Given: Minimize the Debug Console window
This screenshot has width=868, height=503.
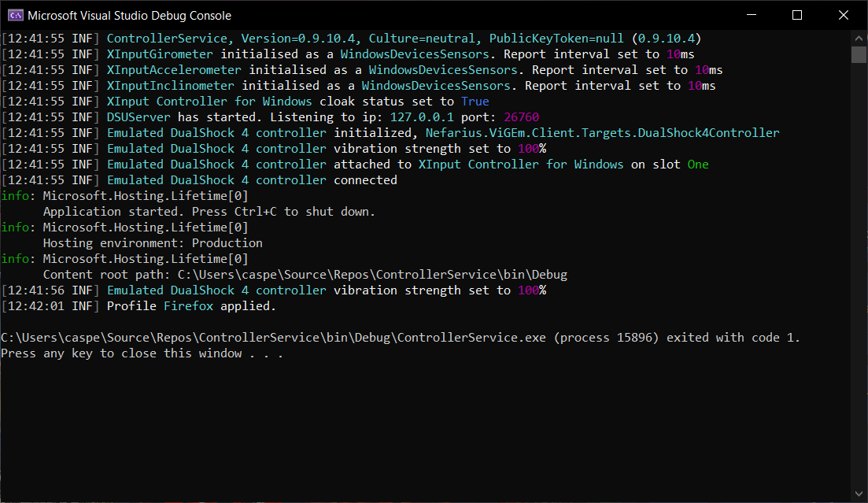Looking at the screenshot, I should pyautogui.click(x=752, y=15).
